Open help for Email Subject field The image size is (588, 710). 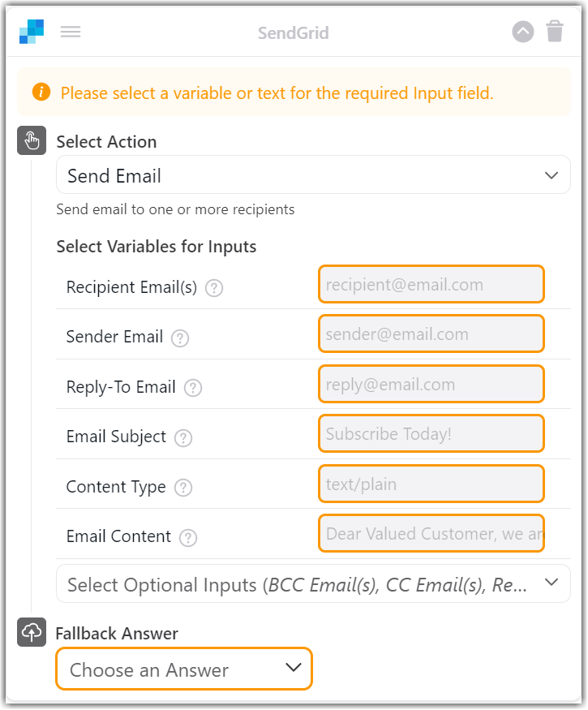(183, 438)
